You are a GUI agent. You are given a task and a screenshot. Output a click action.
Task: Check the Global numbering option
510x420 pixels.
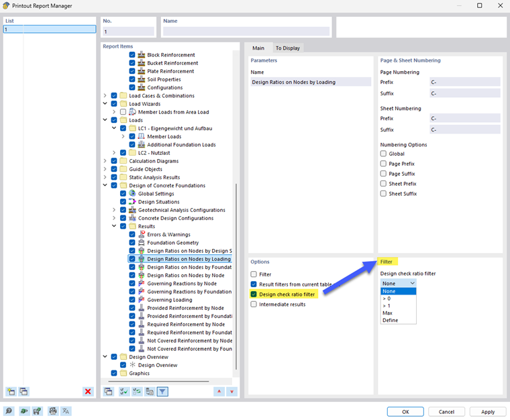pyautogui.click(x=383, y=154)
